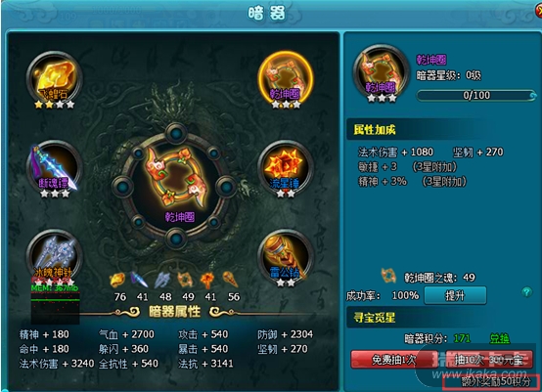Click the small 雷公钻 soul icon above 56
Viewport: 542px width, 392px height.
click(231, 280)
